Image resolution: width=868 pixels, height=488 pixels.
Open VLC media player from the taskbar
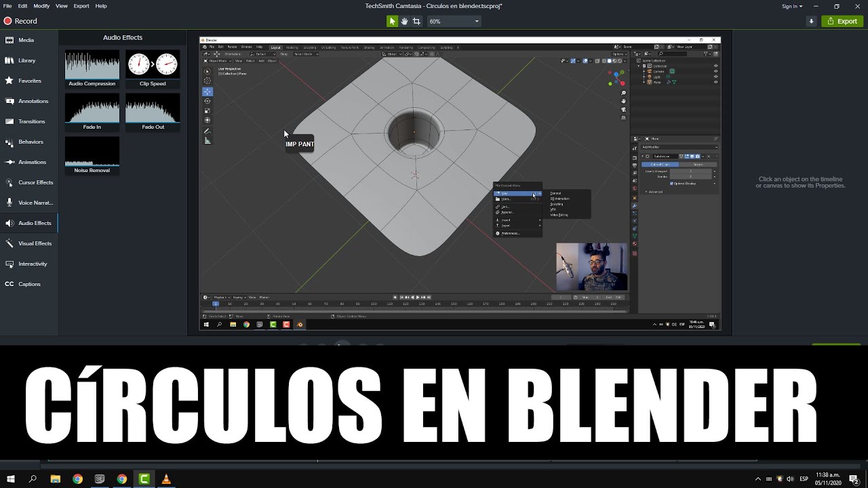(x=166, y=479)
